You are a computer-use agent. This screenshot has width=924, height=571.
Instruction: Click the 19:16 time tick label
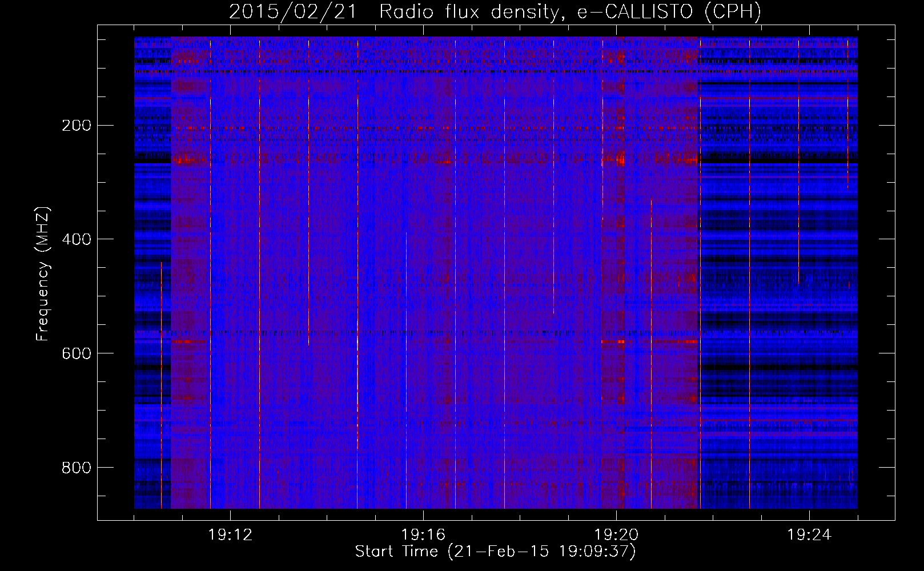pos(423,535)
